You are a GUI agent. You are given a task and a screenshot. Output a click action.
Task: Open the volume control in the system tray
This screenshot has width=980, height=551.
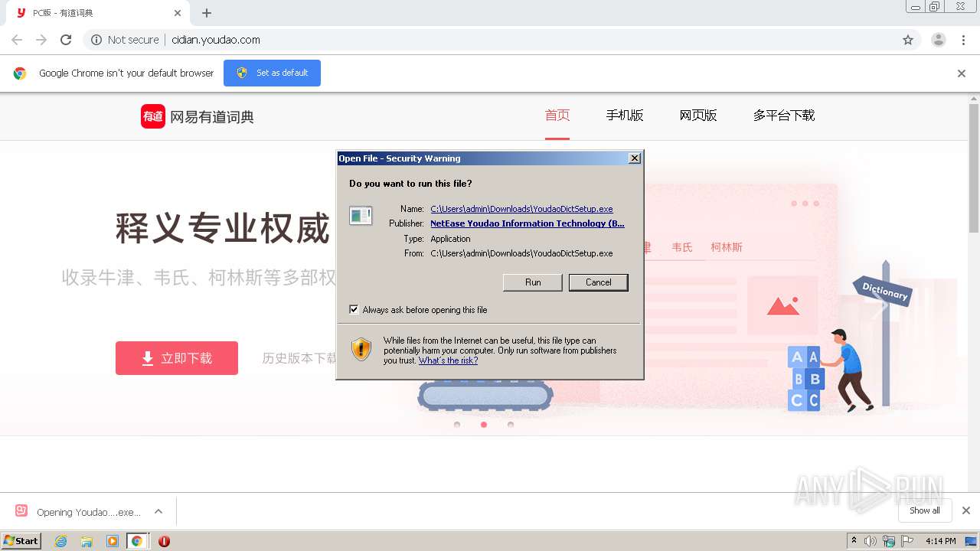pyautogui.click(x=871, y=541)
